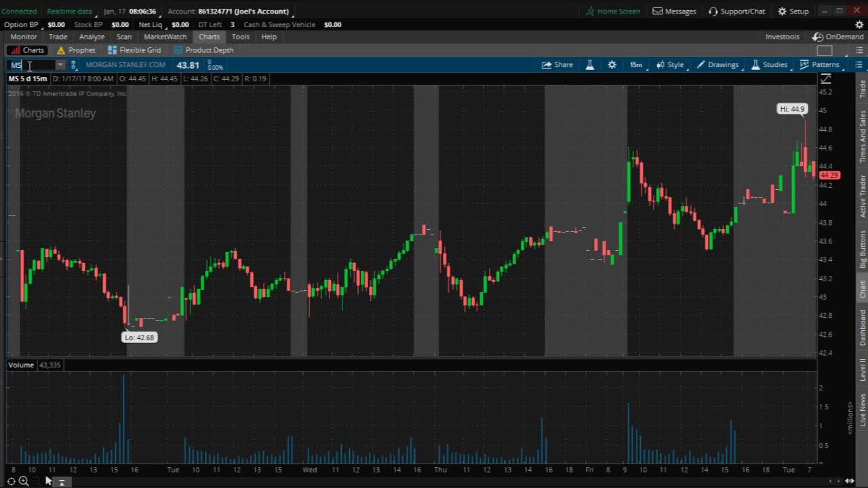Click the Connected status indicator

tap(19, 12)
